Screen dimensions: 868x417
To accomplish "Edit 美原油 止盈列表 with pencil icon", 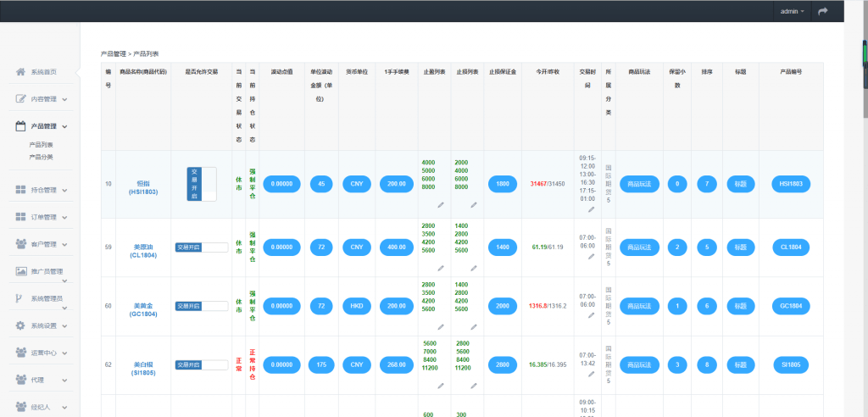I will tap(441, 268).
